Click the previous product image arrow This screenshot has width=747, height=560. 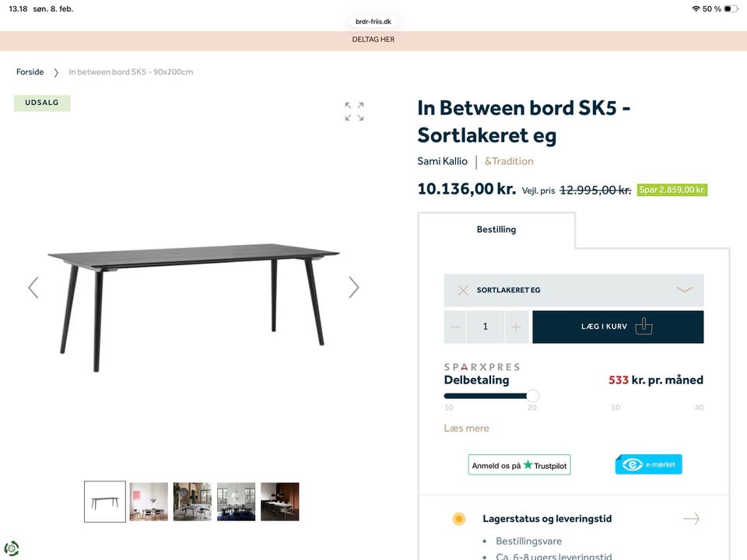pos(33,287)
